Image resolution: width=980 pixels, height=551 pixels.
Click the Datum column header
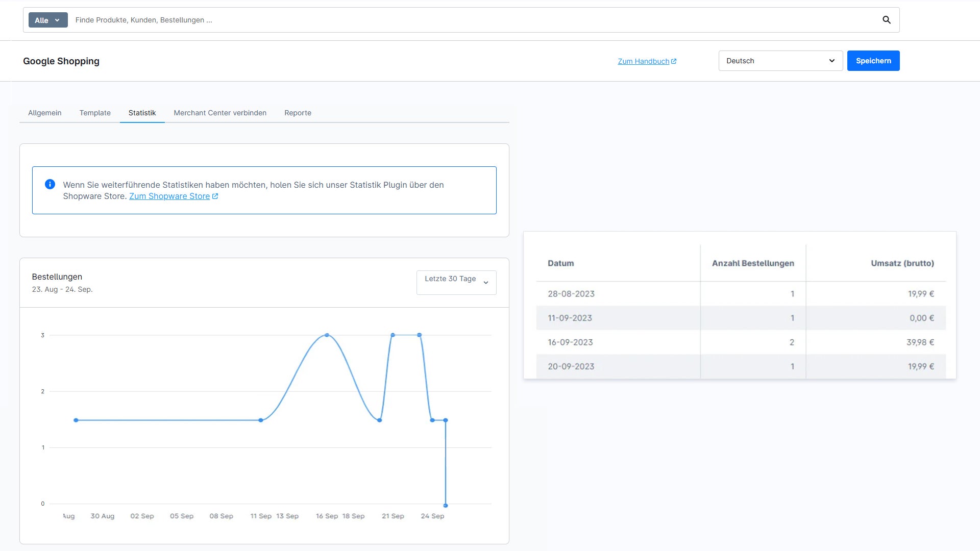561,263
